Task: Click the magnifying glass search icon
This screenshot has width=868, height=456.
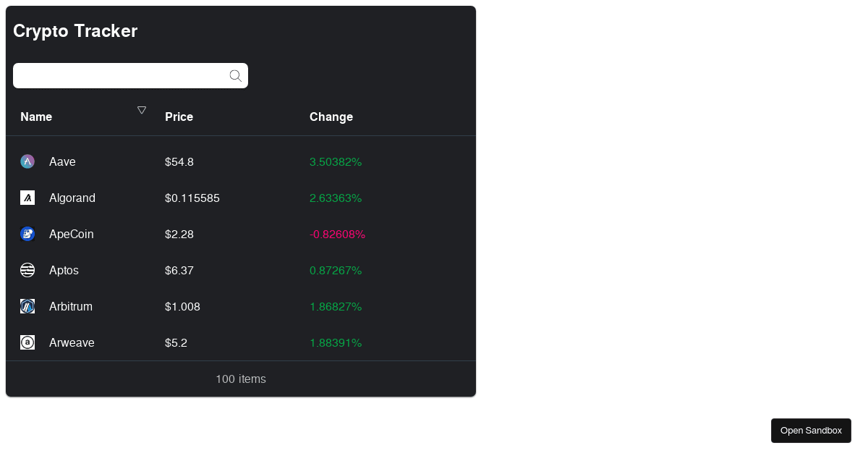Action: tap(235, 76)
